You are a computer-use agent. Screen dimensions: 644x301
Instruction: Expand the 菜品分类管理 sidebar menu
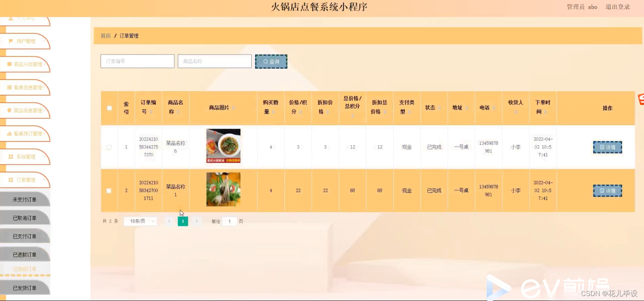coord(26,64)
